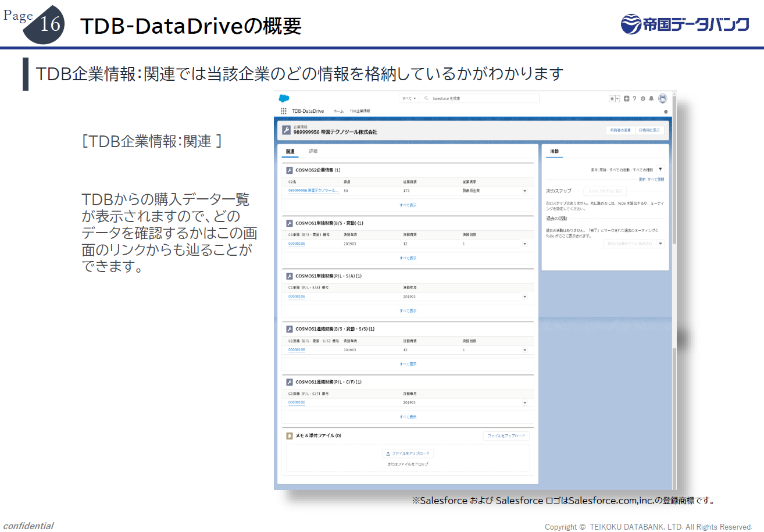Click the ステップをさらに表示 button

tap(605, 191)
